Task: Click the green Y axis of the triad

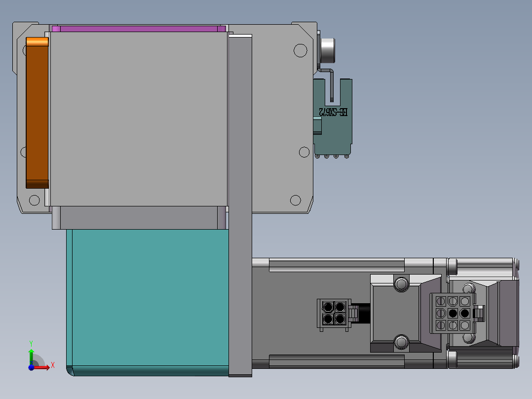Action: click(31, 356)
